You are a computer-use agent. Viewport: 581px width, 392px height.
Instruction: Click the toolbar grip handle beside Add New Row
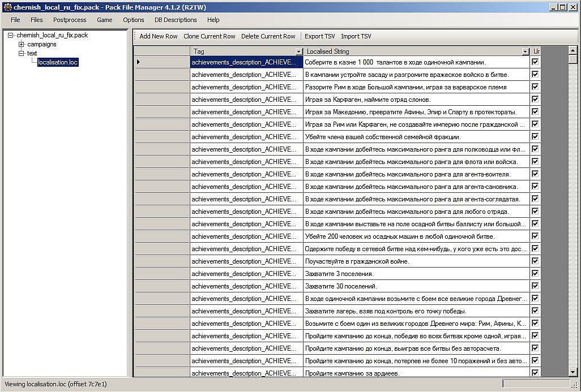coord(135,36)
